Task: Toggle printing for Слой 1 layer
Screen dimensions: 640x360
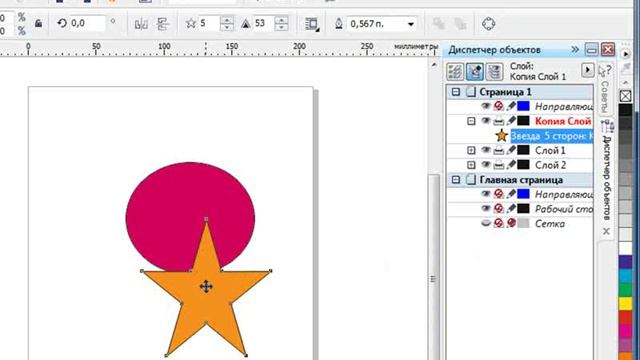Action: 498,150
